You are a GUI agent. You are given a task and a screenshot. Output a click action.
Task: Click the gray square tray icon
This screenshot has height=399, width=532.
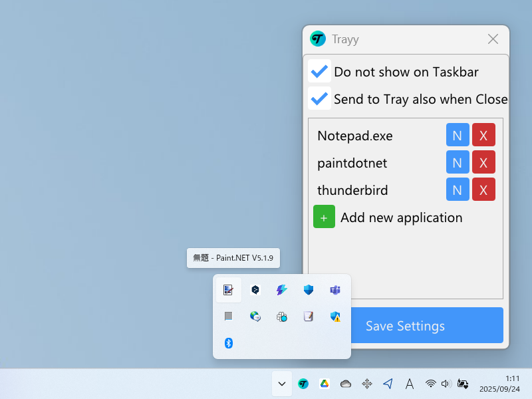pyautogui.click(x=228, y=317)
